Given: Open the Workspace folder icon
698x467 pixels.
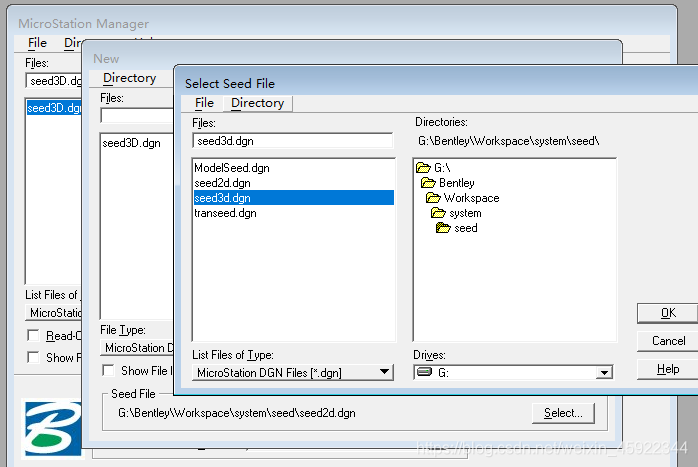Looking at the screenshot, I should pos(433,198).
